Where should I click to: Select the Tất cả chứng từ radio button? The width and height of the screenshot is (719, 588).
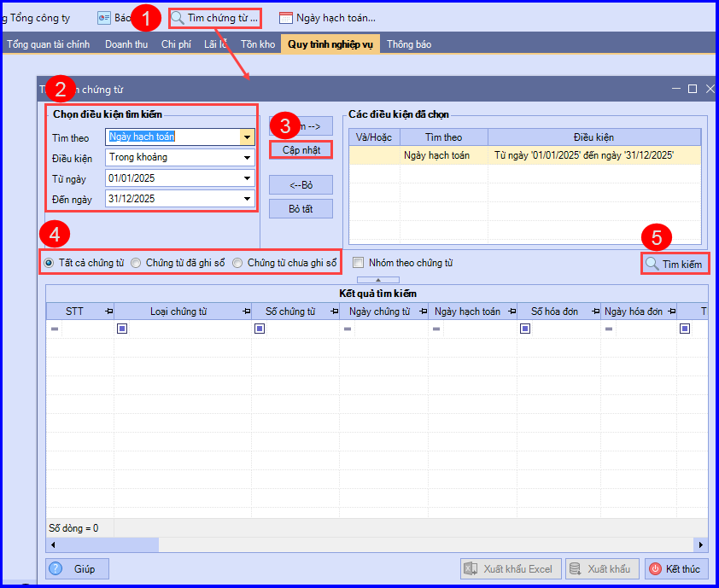pyautogui.click(x=48, y=263)
